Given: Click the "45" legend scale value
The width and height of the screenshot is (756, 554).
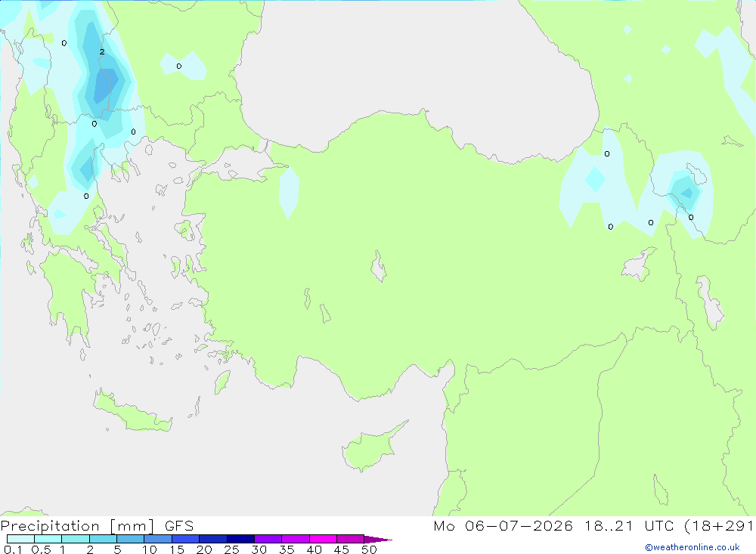Looking at the screenshot, I should tap(342, 549).
